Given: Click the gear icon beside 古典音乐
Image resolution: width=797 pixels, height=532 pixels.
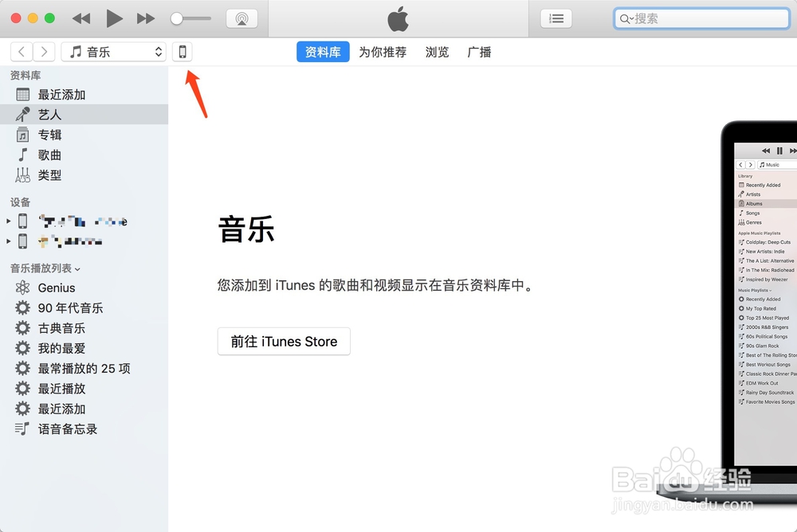Looking at the screenshot, I should [x=22, y=328].
